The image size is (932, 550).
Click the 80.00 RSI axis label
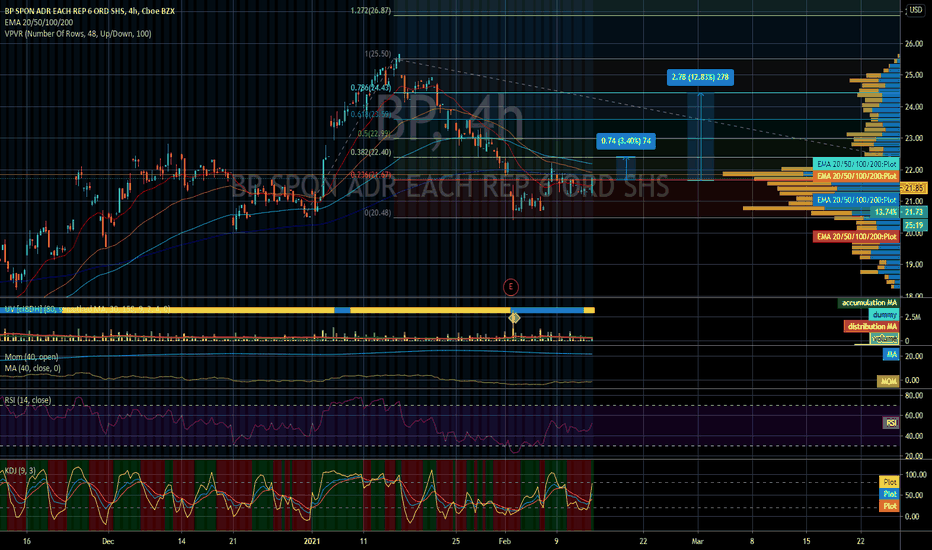point(914,395)
